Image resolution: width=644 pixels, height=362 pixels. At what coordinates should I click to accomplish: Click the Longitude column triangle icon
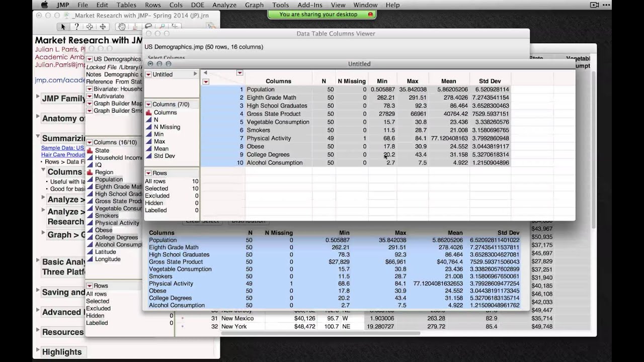click(90, 259)
